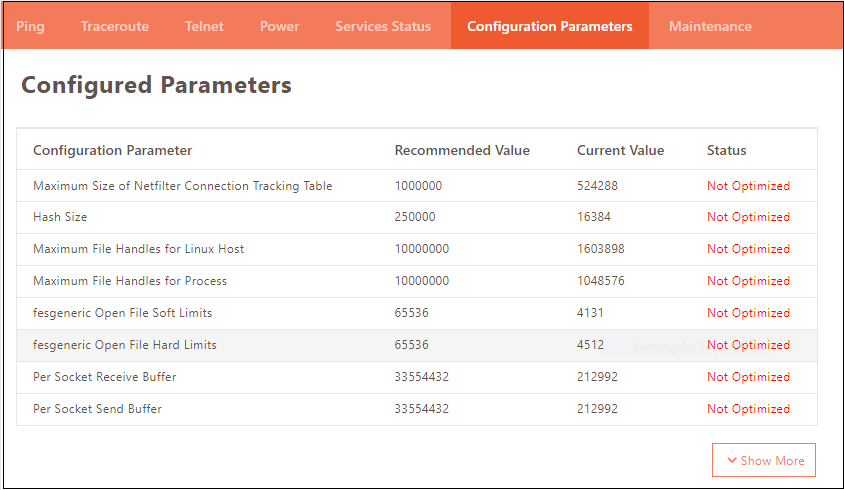Click fesgeneric Open File Hard Limits row
This screenshot has height=490, width=844.
[x=124, y=345]
